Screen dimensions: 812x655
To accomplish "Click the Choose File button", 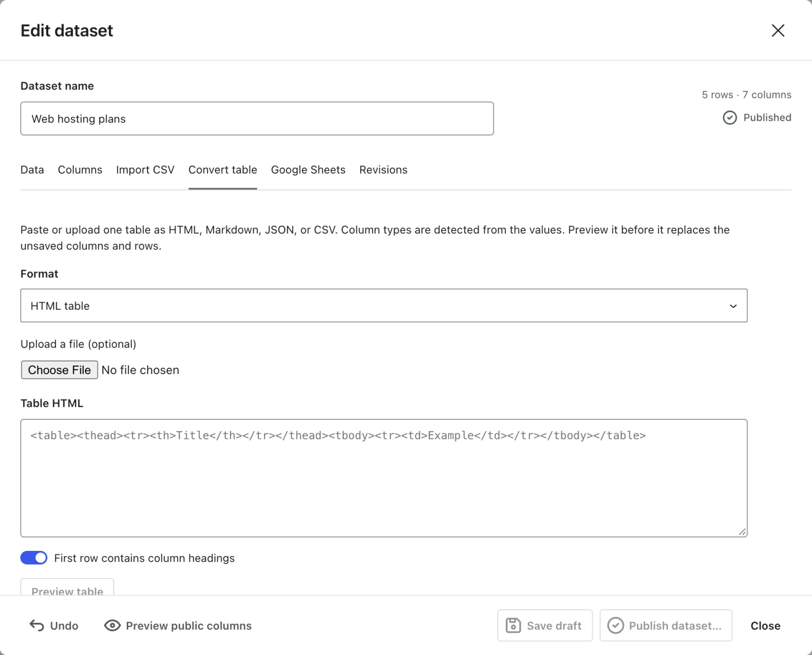I will 59,370.
